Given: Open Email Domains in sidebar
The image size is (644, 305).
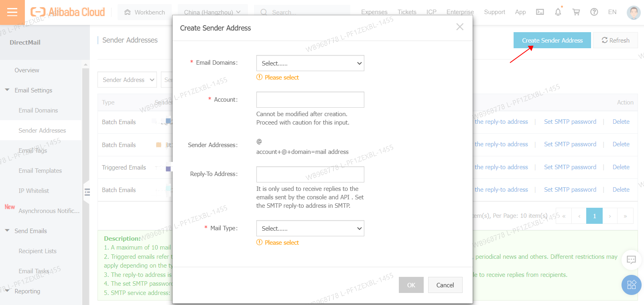Looking at the screenshot, I should (38, 110).
